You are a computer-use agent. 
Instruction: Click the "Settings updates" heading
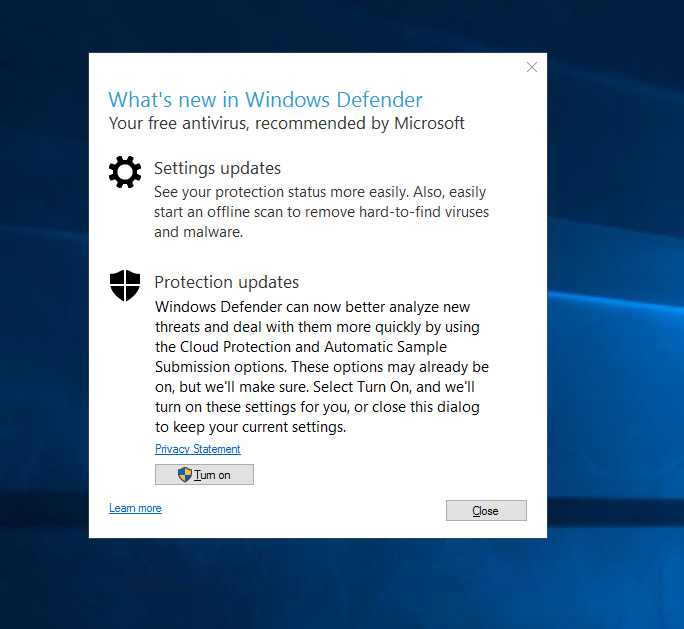217,168
